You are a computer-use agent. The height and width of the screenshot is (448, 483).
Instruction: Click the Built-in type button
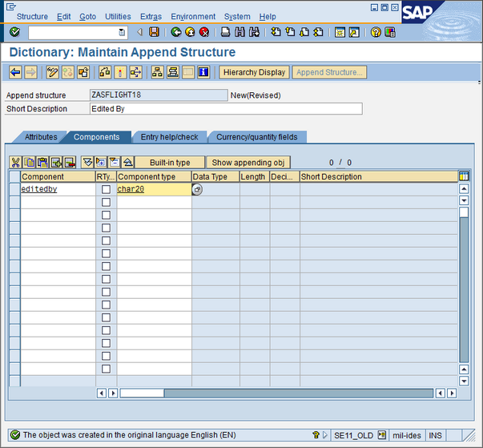(170, 163)
